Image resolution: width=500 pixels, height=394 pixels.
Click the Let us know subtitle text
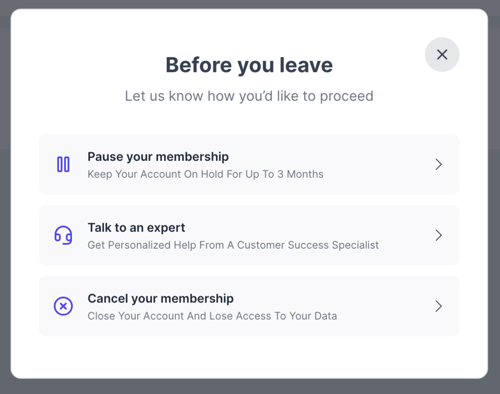coord(249,96)
